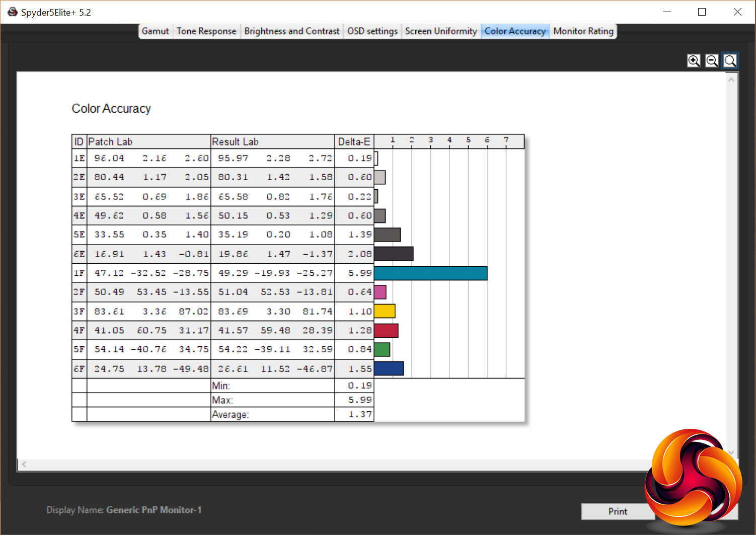Show the Screen Uniformity tab
The height and width of the screenshot is (535, 756).
441,31
